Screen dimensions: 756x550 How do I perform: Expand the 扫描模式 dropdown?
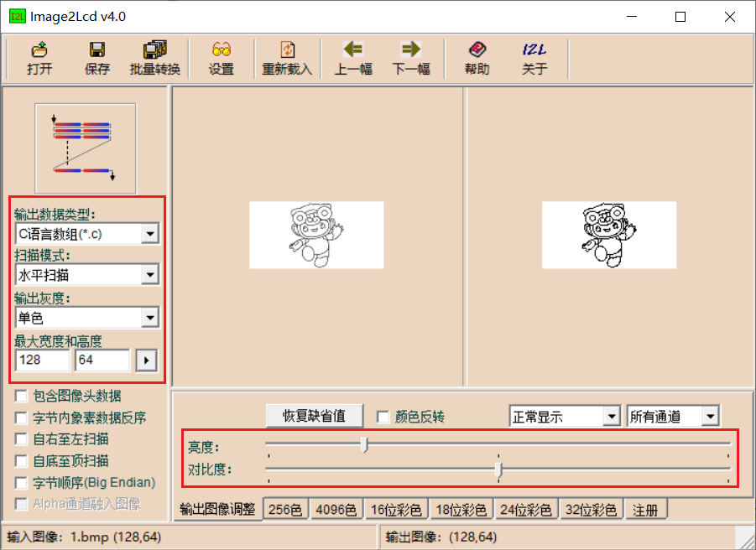(x=150, y=275)
